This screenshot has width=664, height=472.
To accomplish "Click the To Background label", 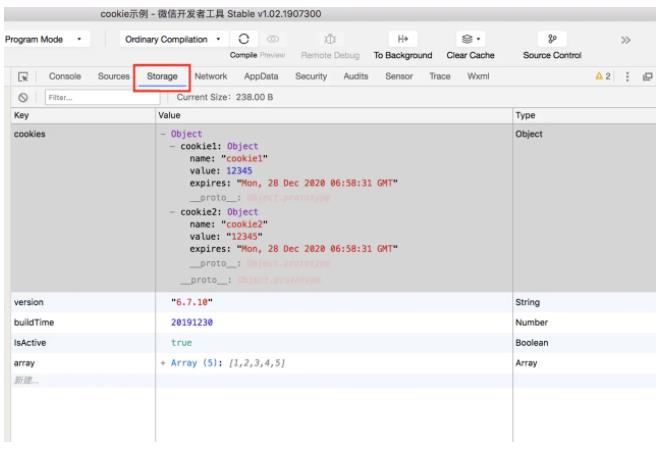I will point(403,55).
